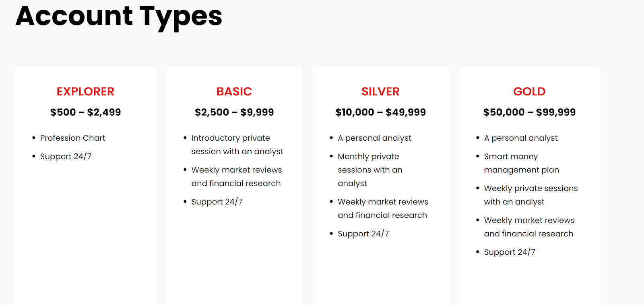
Task: Click Weekly market reviews item in Basic
Action: coord(237,176)
